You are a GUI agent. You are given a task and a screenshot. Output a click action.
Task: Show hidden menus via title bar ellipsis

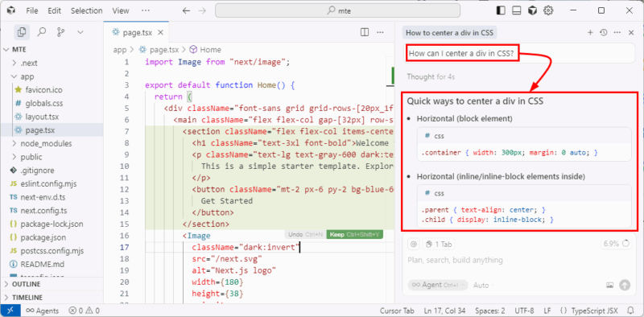146,10
